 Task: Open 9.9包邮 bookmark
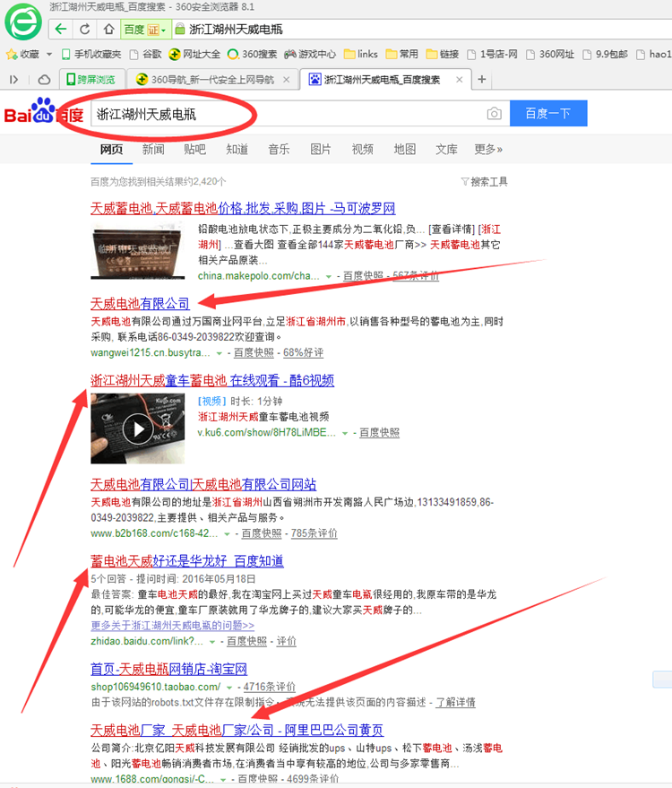[x=605, y=55]
